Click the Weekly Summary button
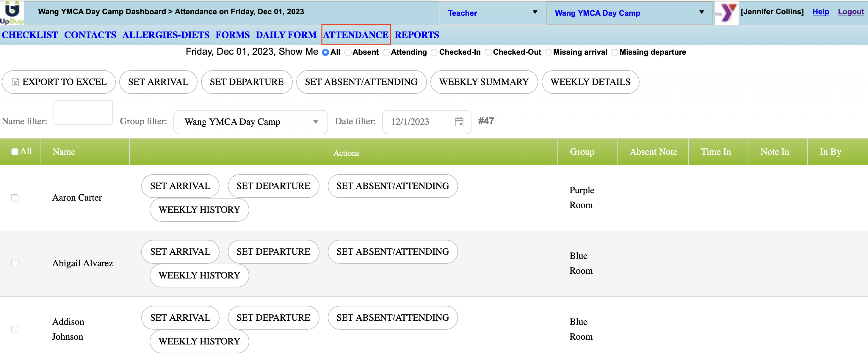 tap(484, 82)
